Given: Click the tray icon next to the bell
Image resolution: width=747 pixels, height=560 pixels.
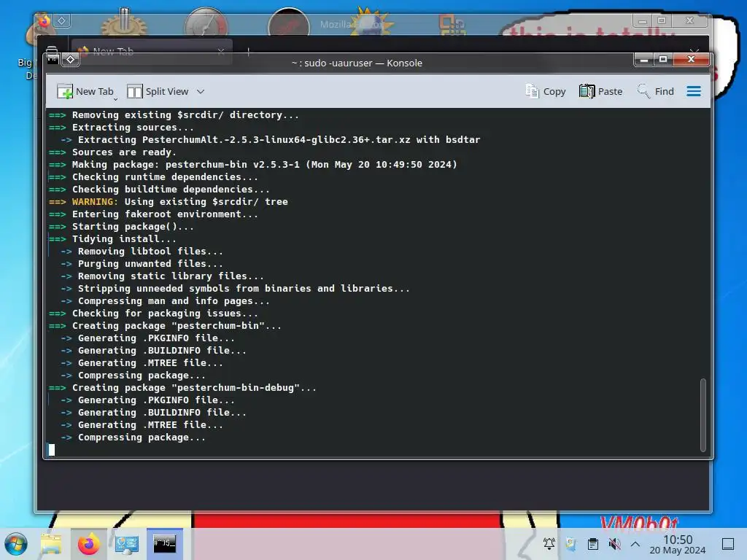Looking at the screenshot, I should point(570,543).
